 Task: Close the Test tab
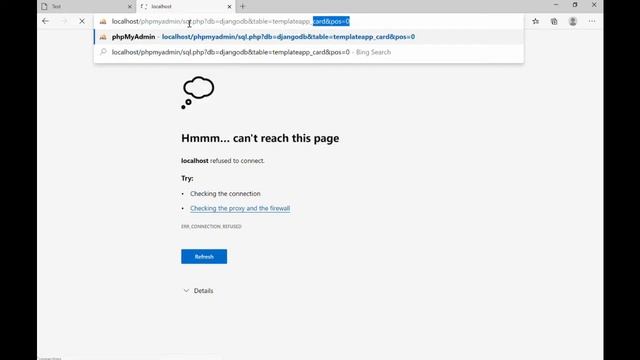[130, 7]
